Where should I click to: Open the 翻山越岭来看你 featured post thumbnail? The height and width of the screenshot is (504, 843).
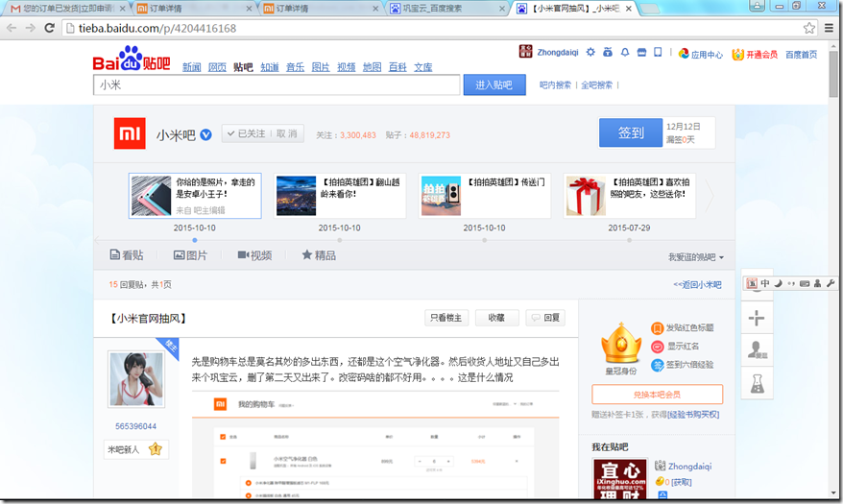pyautogui.click(x=297, y=196)
